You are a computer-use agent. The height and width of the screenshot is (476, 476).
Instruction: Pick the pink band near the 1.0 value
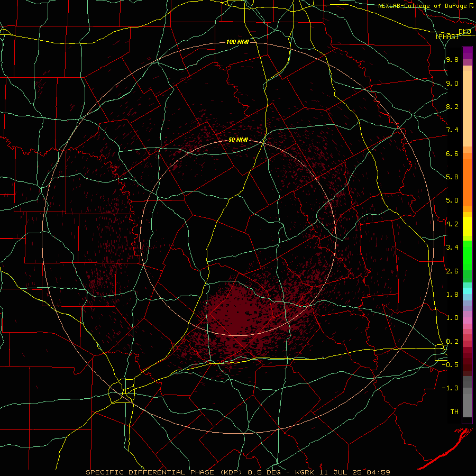click(x=467, y=320)
